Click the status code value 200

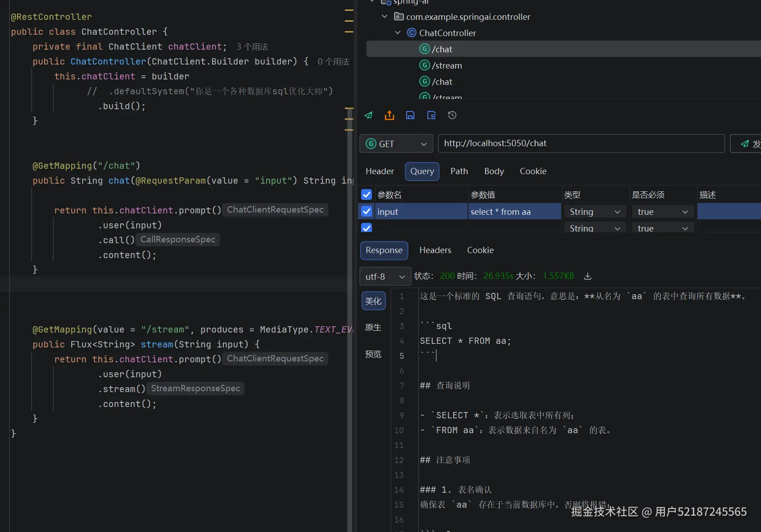(447, 276)
